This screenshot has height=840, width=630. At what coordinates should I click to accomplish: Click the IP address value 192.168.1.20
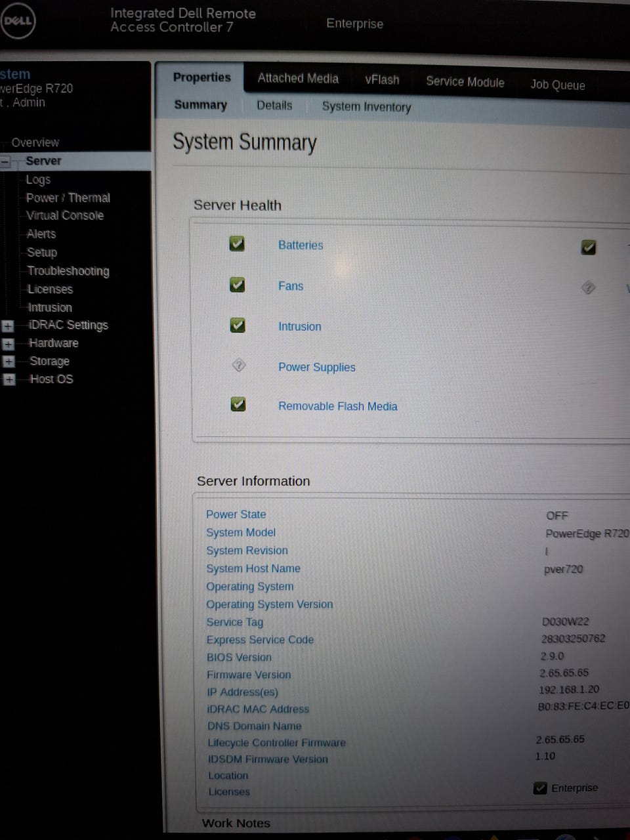[x=569, y=690]
